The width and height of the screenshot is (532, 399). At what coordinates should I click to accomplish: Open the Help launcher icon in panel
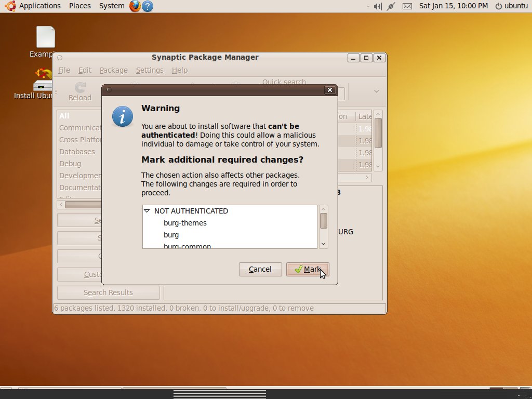[148, 6]
